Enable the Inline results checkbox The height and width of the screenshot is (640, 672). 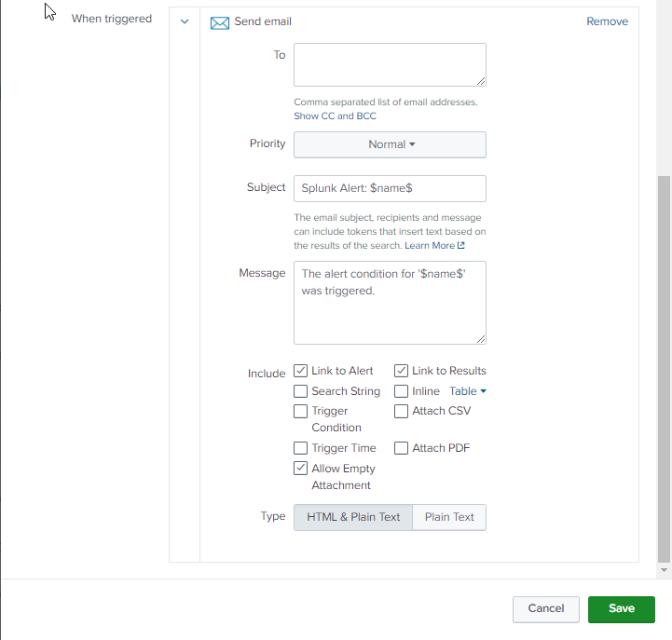(402, 391)
